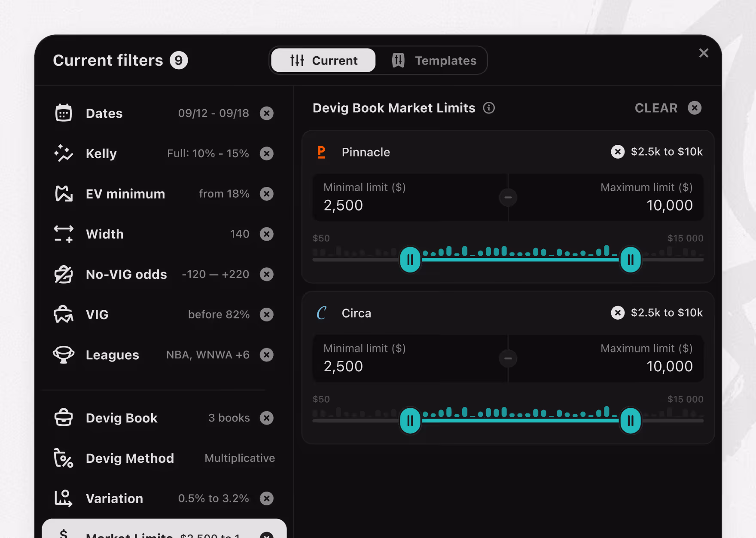Clear Pinnacle $2.5k to $10k range
The image size is (756, 538).
pyautogui.click(x=618, y=152)
